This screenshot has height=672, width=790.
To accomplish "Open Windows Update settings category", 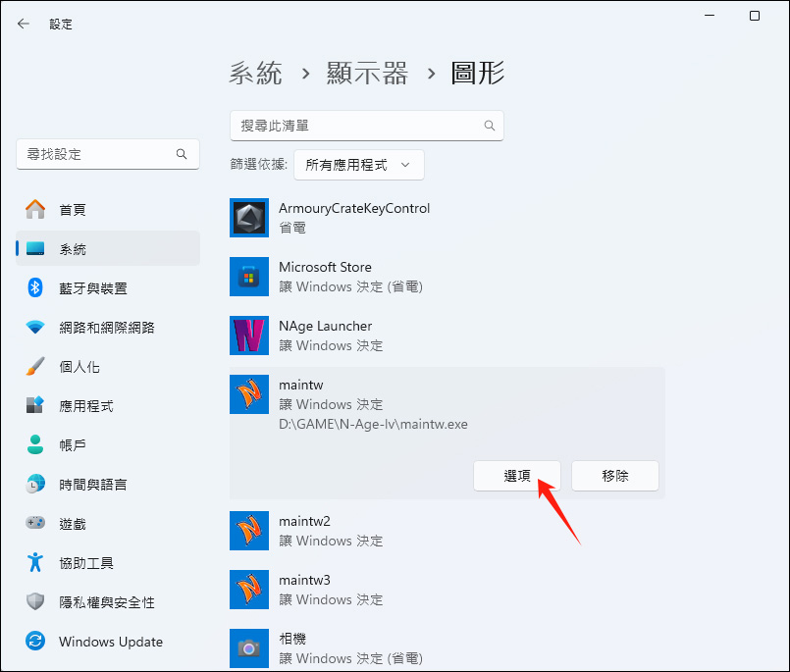I will tap(108, 642).
